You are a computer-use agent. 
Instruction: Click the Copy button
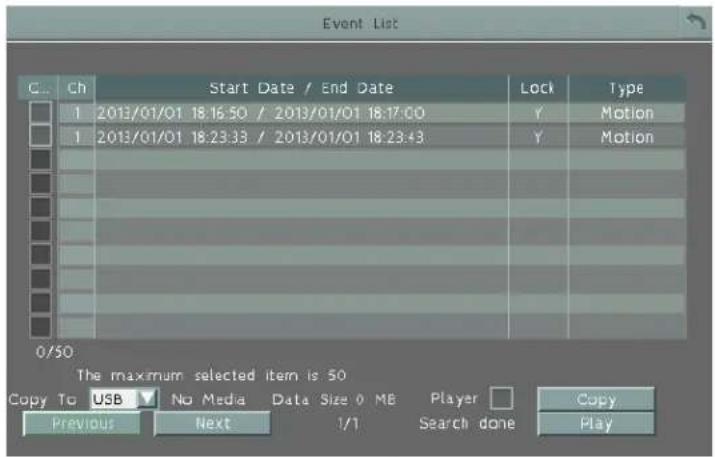(596, 400)
